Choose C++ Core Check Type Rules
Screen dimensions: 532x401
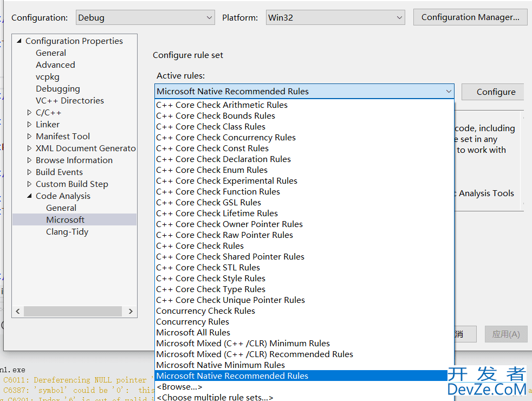click(304, 289)
